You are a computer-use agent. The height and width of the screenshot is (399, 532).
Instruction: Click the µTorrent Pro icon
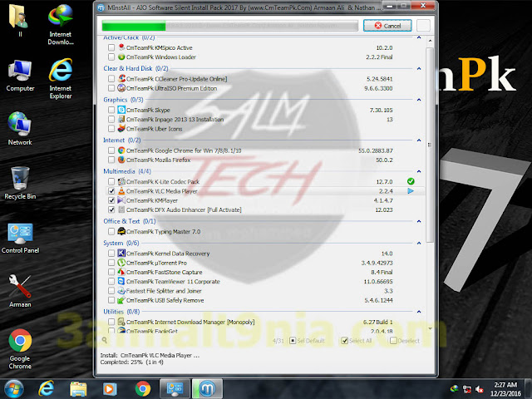click(121, 263)
